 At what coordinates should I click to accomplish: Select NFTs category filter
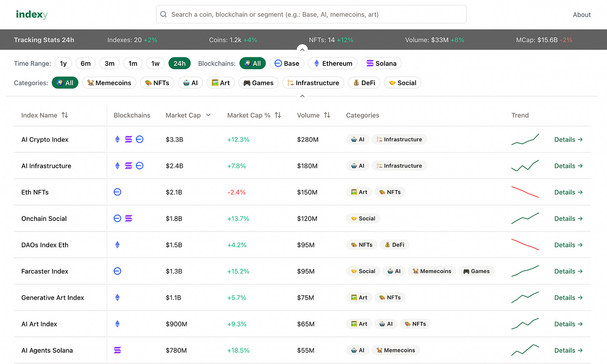click(x=157, y=83)
